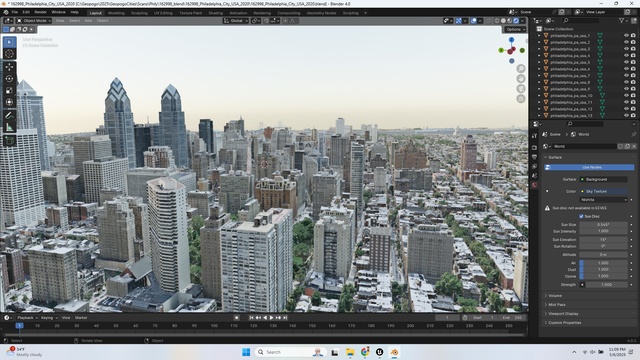Open the viewport Options button
The image size is (640, 360).
pyautogui.click(x=515, y=29)
